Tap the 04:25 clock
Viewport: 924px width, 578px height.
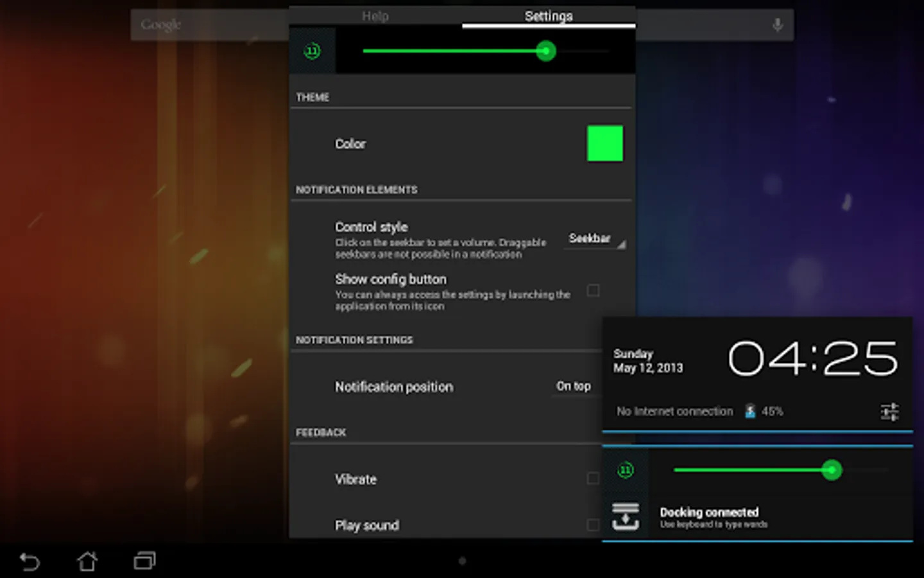coord(812,358)
